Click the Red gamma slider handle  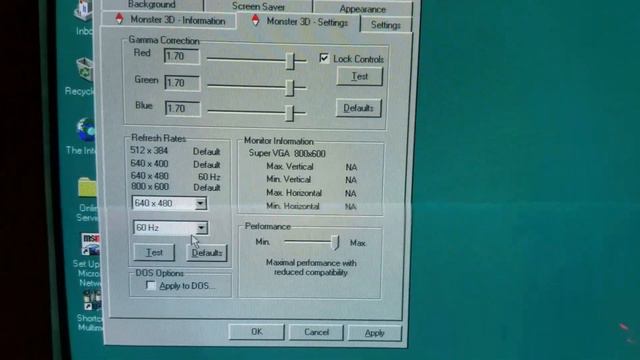tap(290, 61)
